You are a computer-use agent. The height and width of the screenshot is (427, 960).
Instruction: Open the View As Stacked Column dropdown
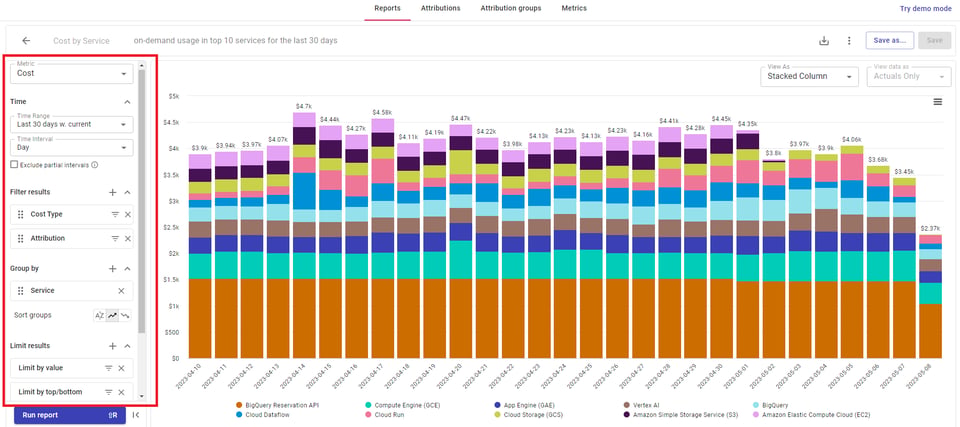coord(809,77)
